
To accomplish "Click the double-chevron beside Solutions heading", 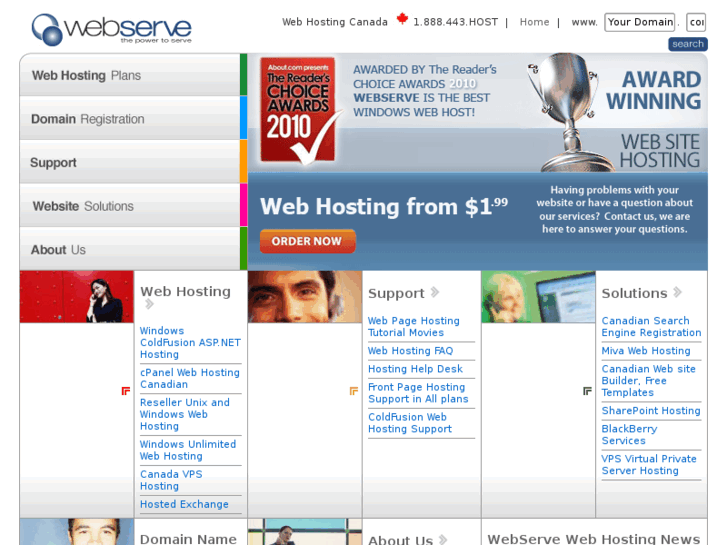I will [x=677, y=292].
